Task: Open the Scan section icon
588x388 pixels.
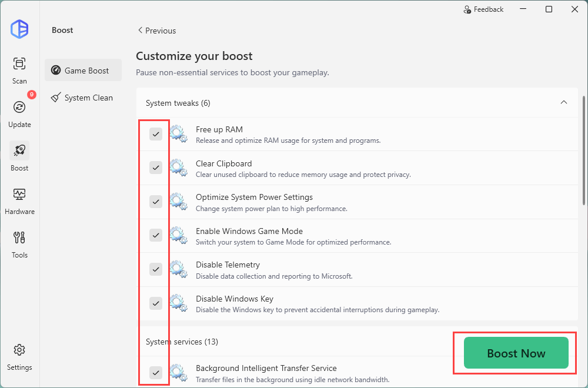Action: click(19, 64)
